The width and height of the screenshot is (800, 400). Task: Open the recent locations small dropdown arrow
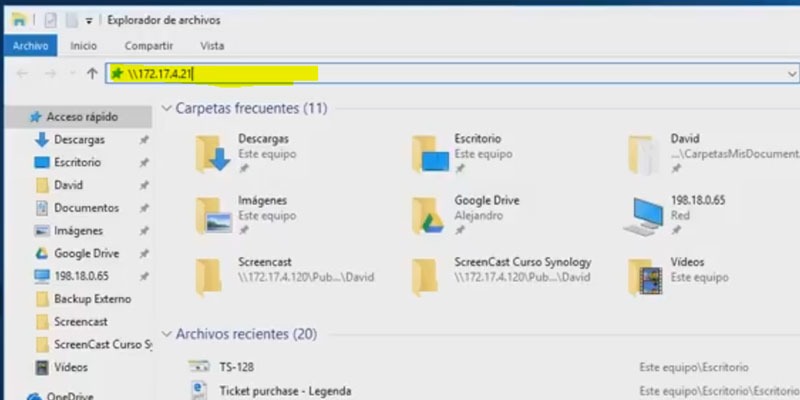pos(72,74)
